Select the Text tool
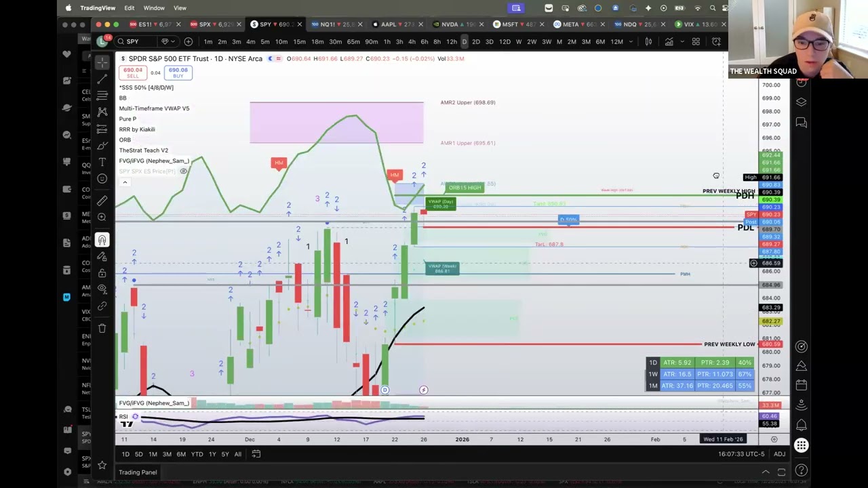868x488 pixels. click(102, 162)
